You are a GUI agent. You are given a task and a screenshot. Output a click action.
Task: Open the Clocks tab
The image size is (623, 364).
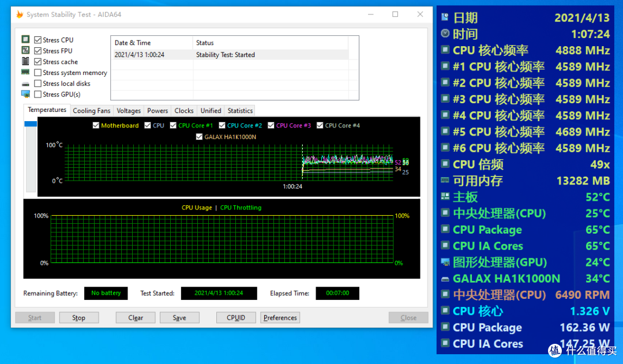(x=184, y=111)
